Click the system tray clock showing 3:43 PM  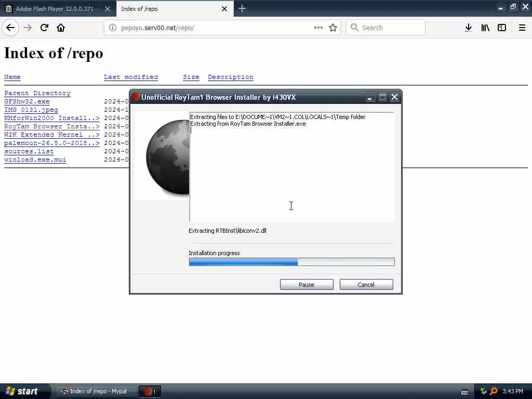coord(513,391)
